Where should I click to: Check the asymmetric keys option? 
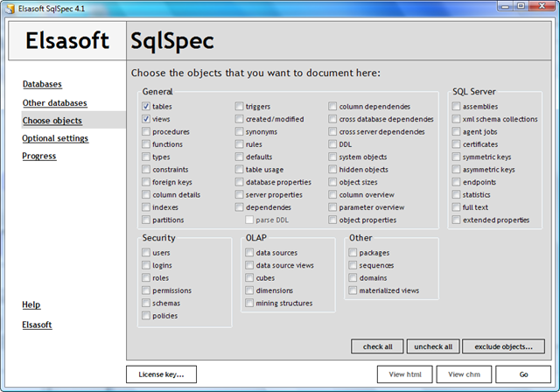tap(456, 169)
